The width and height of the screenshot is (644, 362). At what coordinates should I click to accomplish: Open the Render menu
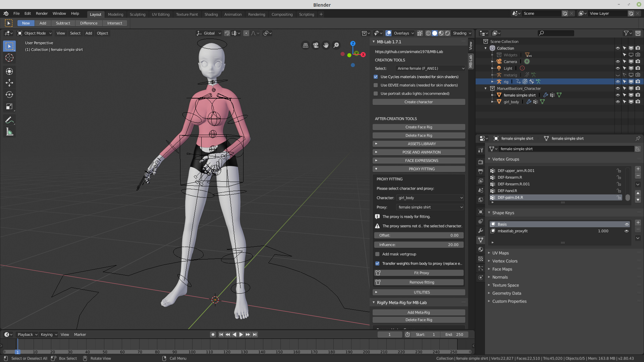[x=42, y=13]
